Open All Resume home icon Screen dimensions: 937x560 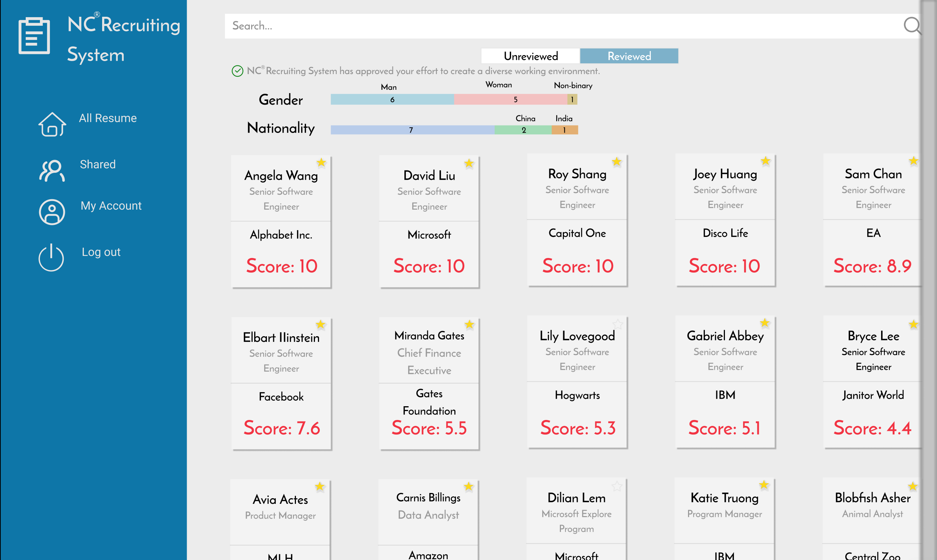tap(52, 124)
